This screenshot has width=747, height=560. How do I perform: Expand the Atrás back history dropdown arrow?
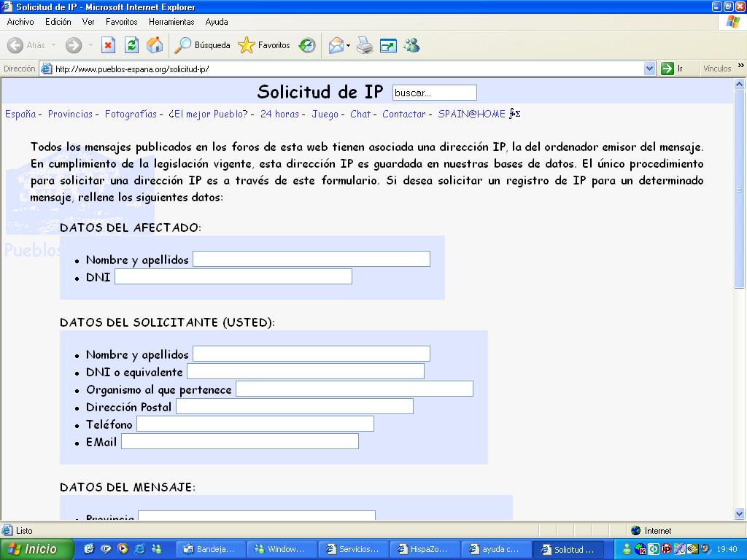[x=53, y=45]
